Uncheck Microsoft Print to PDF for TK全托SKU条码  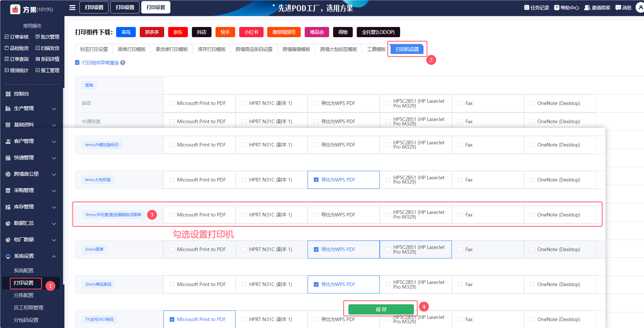172,320
